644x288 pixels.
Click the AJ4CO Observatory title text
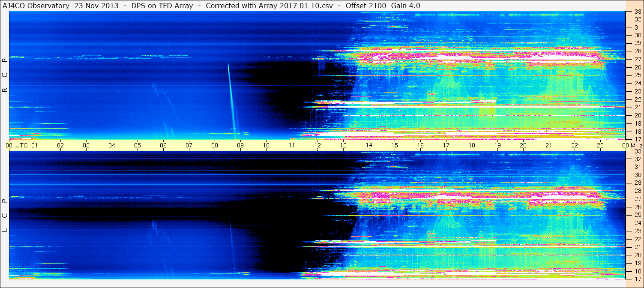click(x=36, y=6)
